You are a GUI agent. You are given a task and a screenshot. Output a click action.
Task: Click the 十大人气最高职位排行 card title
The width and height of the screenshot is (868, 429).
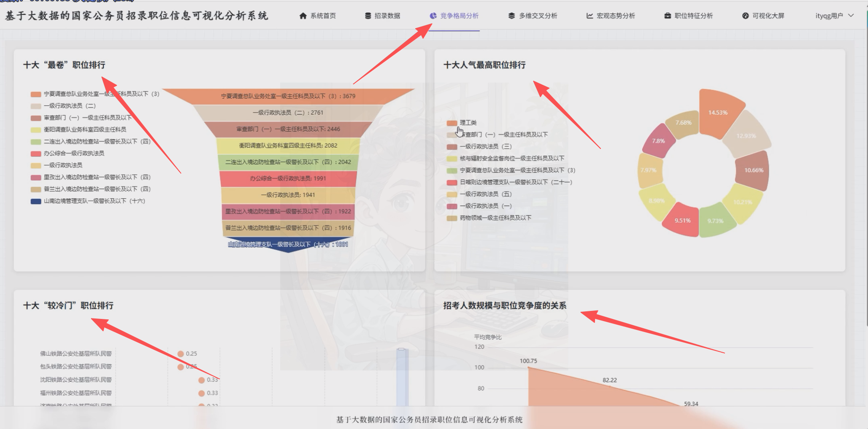point(484,65)
